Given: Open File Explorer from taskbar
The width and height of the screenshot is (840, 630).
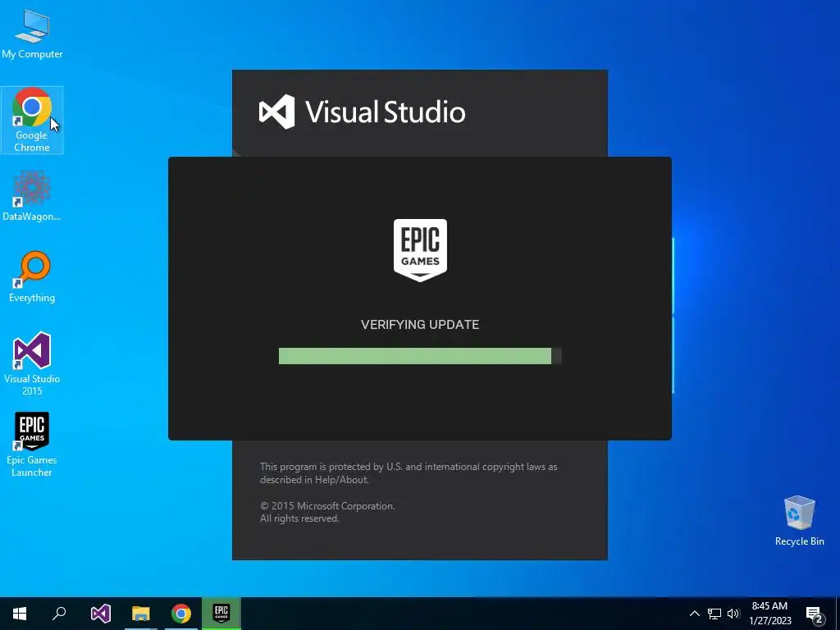Looking at the screenshot, I should pos(141,614).
